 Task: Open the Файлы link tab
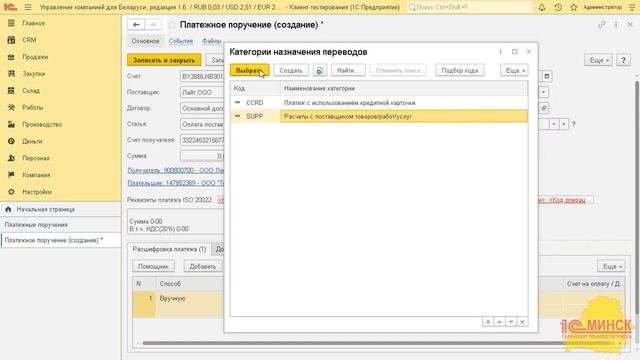pyautogui.click(x=212, y=41)
